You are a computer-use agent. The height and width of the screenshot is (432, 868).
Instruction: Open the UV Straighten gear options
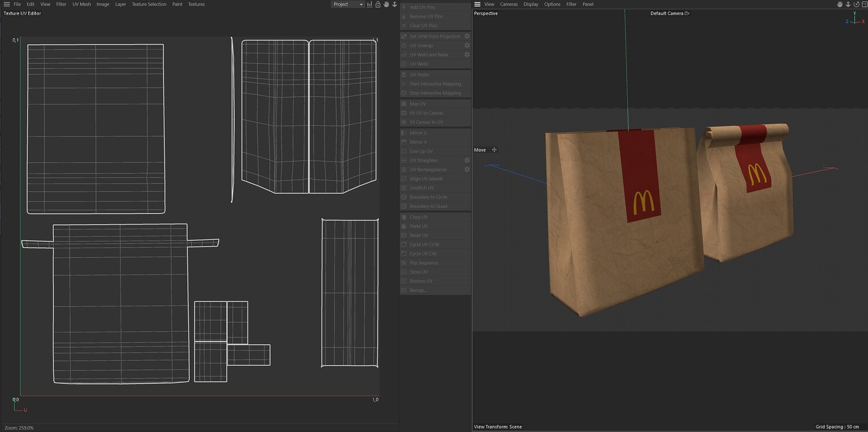point(467,160)
